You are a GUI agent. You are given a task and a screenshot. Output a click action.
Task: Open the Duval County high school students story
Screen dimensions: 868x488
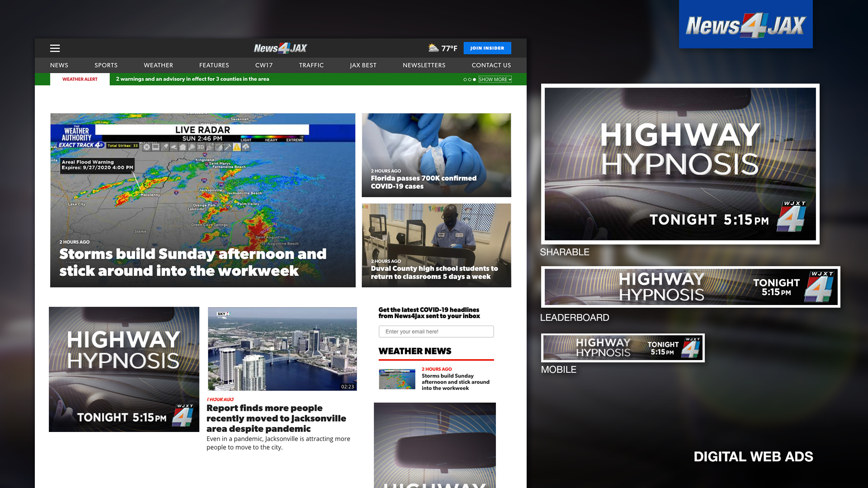point(436,245)
